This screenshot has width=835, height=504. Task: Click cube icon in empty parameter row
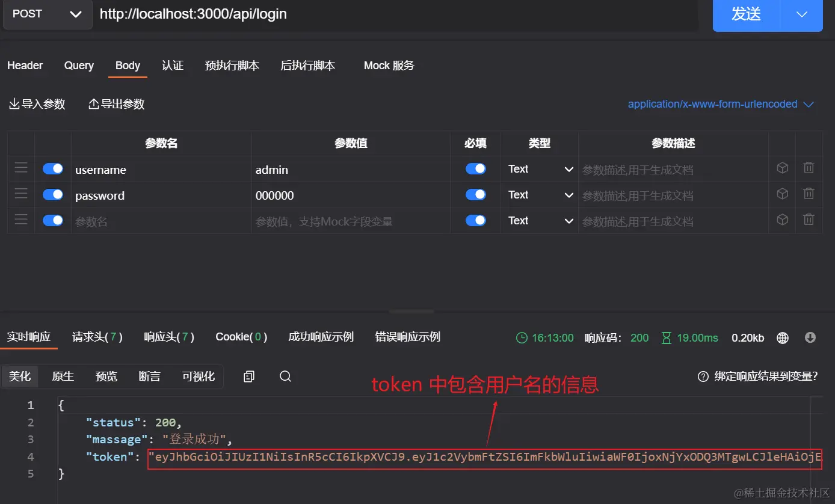tap(782, 220)
